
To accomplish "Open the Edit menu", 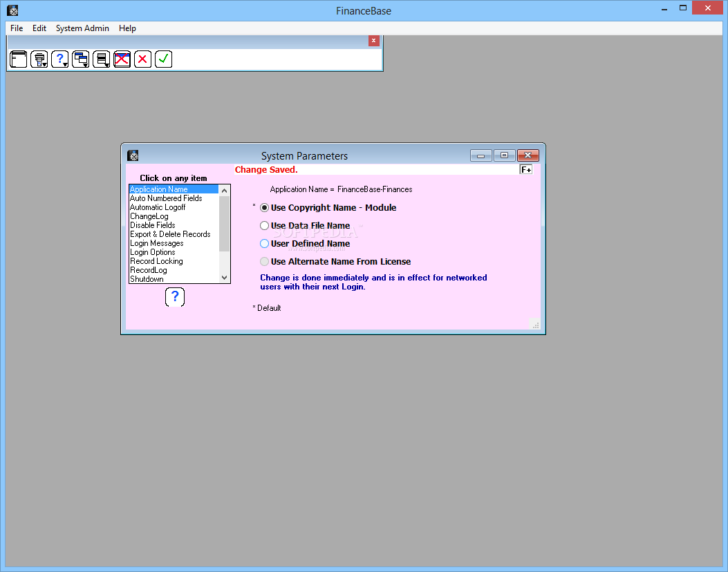I will [x=39, y=28].
